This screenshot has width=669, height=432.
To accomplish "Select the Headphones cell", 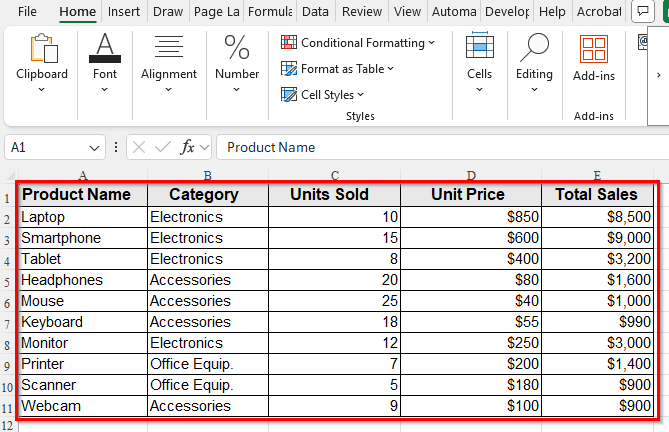I will [x=83, y=280].
